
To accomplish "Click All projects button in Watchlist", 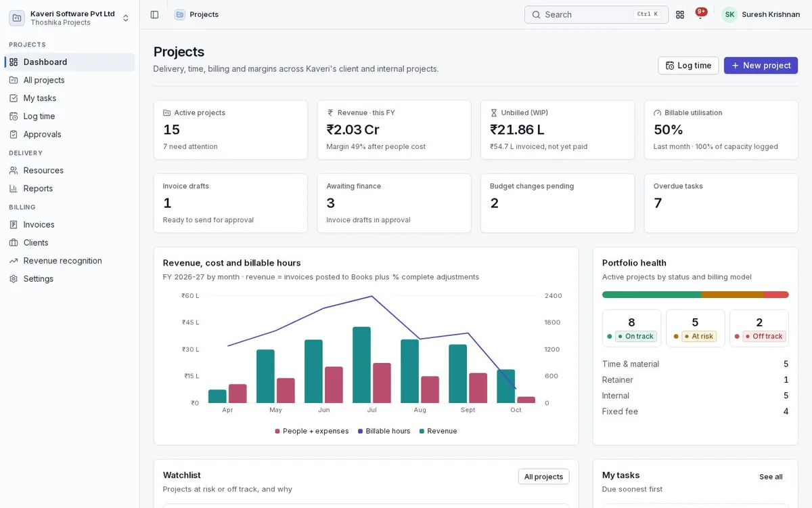I will coord(543,476).
